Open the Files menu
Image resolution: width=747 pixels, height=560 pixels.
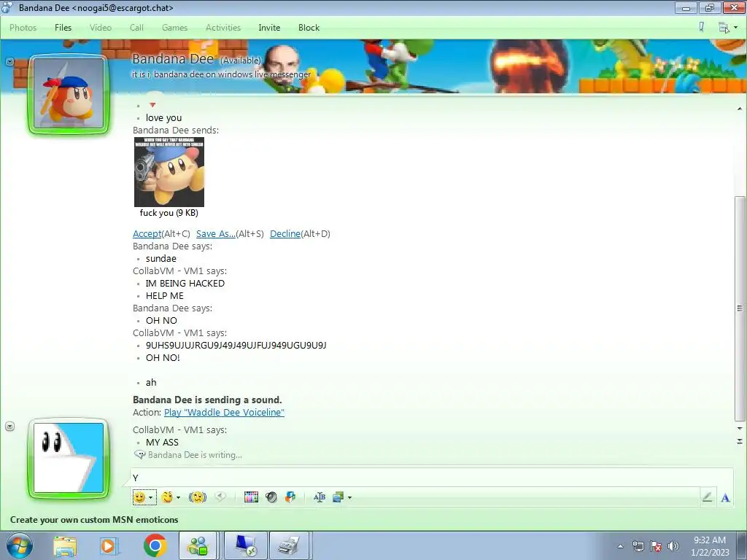tap(63, 28)
